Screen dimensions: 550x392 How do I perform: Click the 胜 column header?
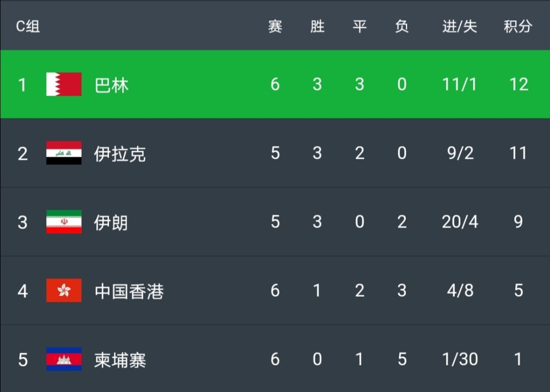point(317,26)
